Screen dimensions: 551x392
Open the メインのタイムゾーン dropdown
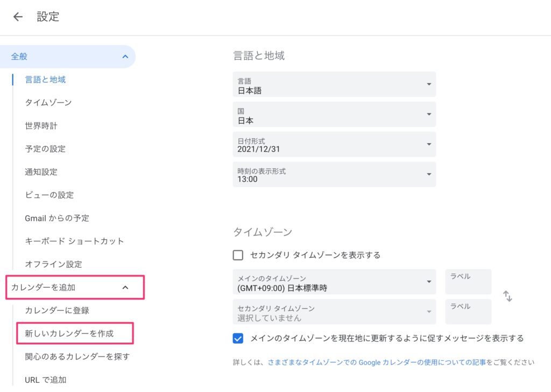[x=334, y=282]
